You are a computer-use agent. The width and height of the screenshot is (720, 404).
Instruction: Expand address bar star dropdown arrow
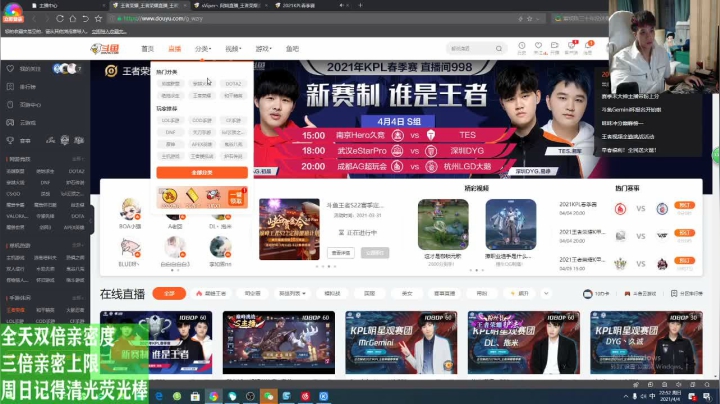537,19
